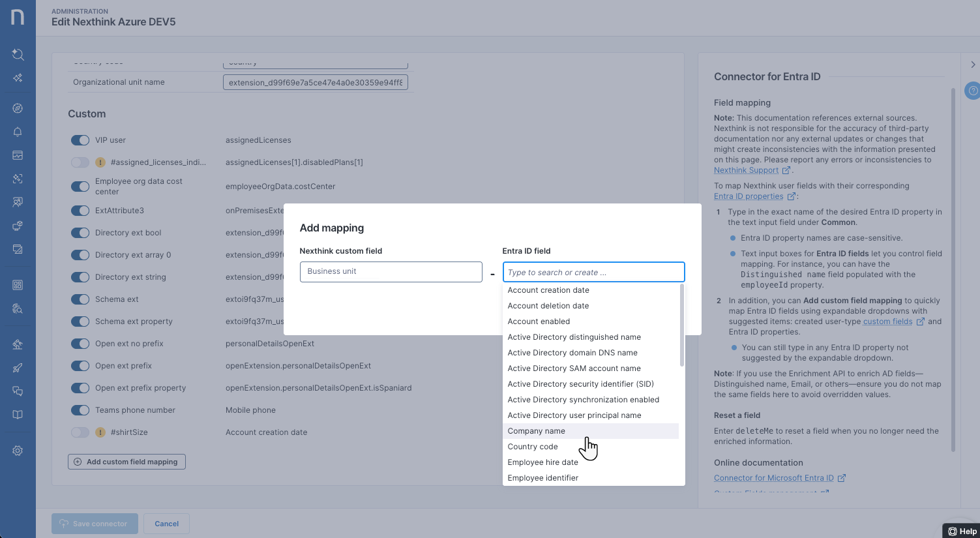Enable the #shirtSize mapping toggle

coord(80,432)
